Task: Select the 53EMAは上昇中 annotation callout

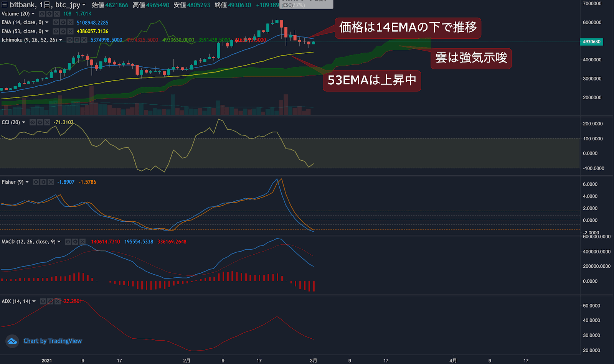Action: click(371, 81)
